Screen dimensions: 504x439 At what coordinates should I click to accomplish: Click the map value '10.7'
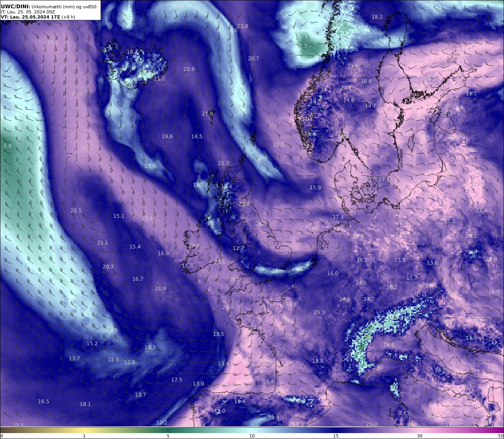pos(440,370)
